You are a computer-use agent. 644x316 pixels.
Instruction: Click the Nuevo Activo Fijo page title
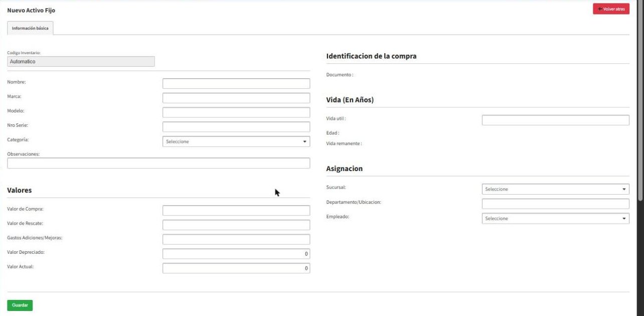click(x=31, y=10)
